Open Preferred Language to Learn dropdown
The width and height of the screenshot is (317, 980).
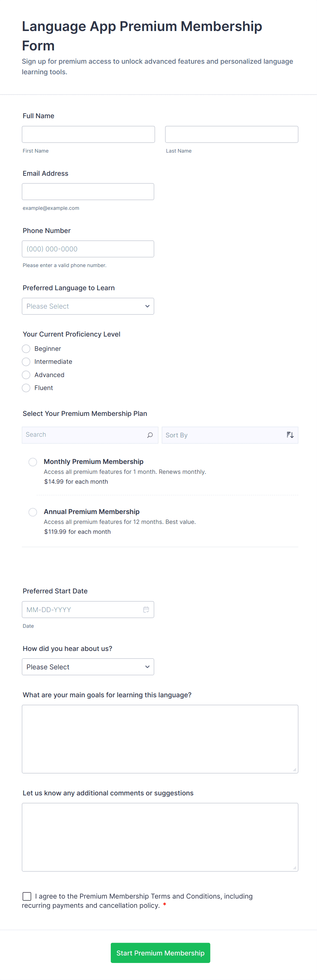coord(88,306)
